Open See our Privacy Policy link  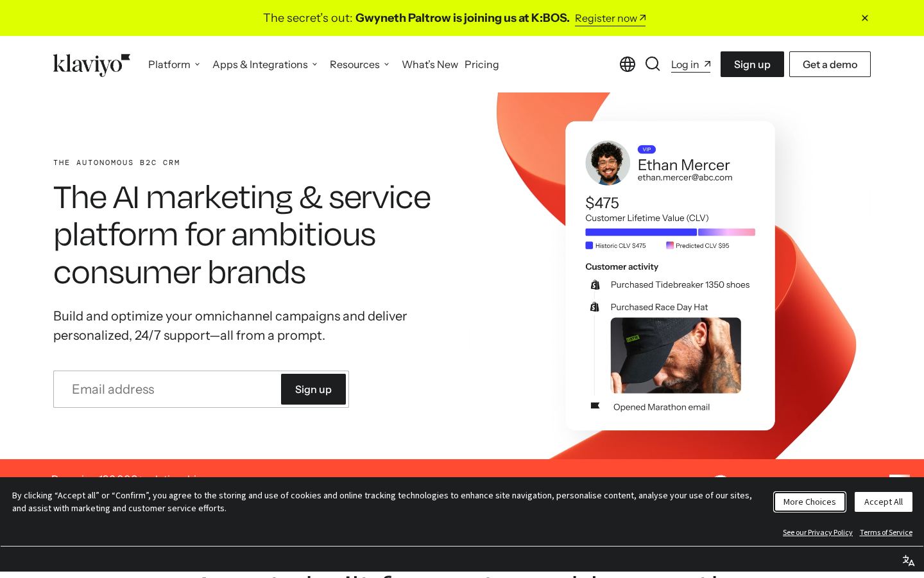point(817,532)
